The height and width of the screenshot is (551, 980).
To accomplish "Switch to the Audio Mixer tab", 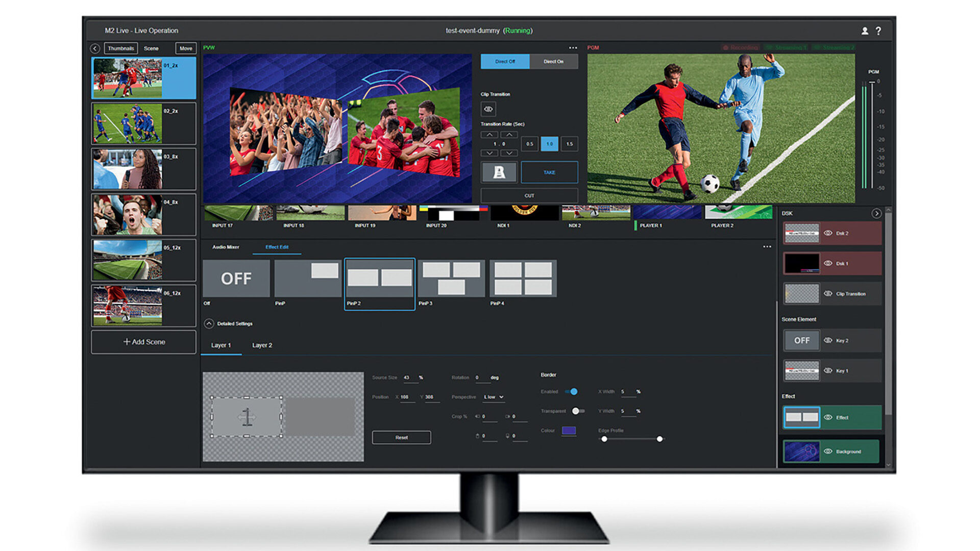I will 226,247.
